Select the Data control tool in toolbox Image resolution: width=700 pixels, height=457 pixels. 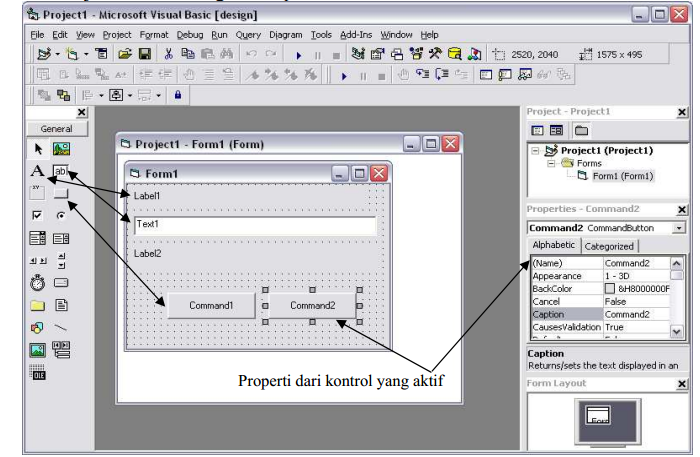pyautogui.click(x=61, y=350)
